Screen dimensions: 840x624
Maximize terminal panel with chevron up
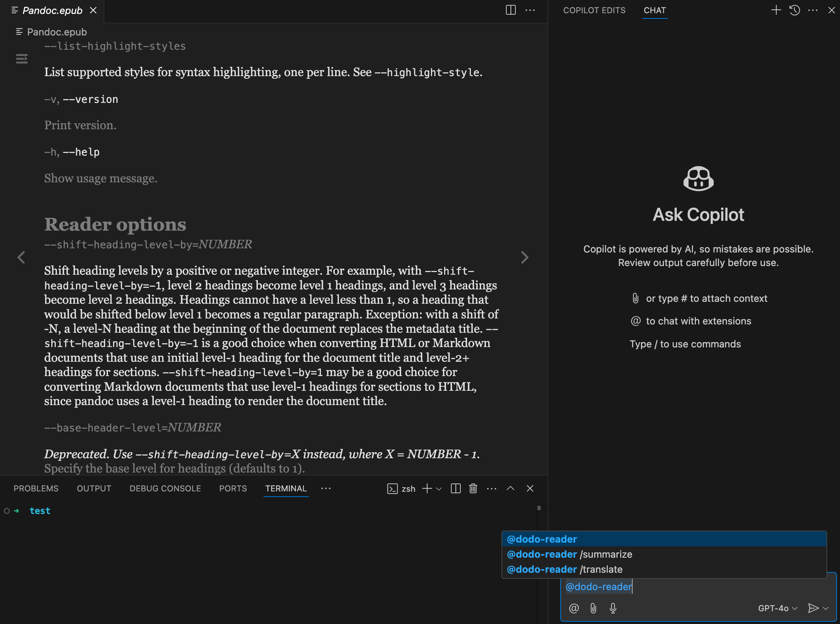[510, 488]
